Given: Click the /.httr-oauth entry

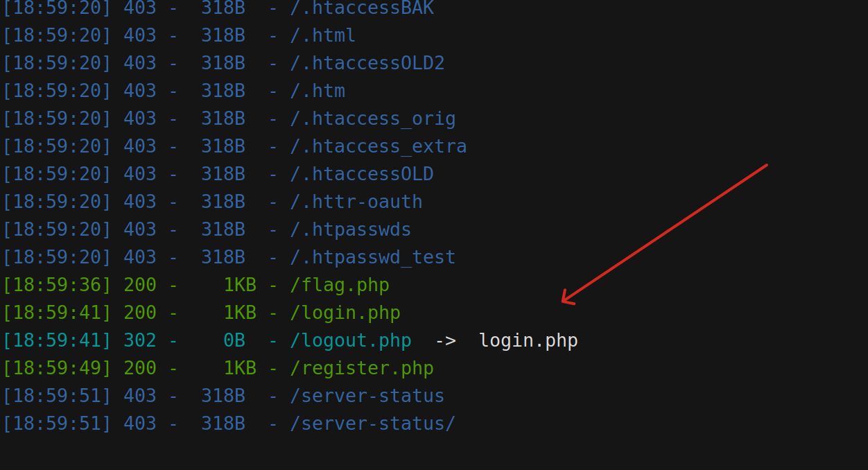Looking at the screenshot, I should coord(356,202).
